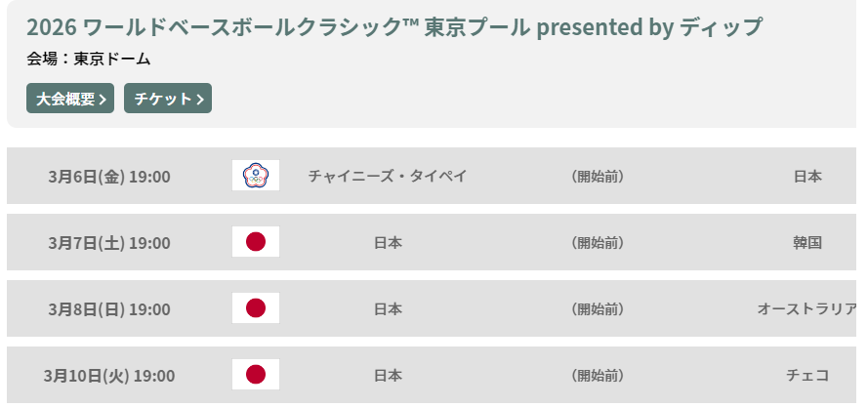This screenshot has height=407, width=868.
Task: Click 3月10日(火) 19:00 game date
Action: coord(109,376)
